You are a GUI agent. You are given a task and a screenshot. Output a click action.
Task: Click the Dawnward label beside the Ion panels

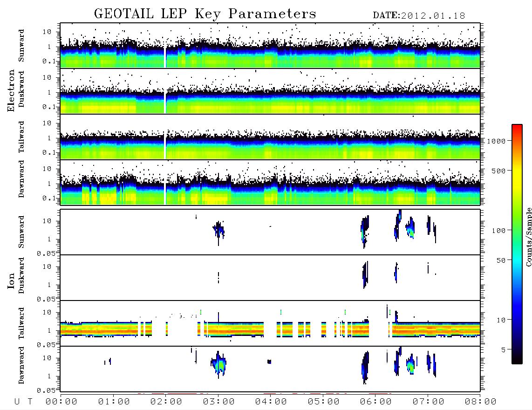(21, 365)
